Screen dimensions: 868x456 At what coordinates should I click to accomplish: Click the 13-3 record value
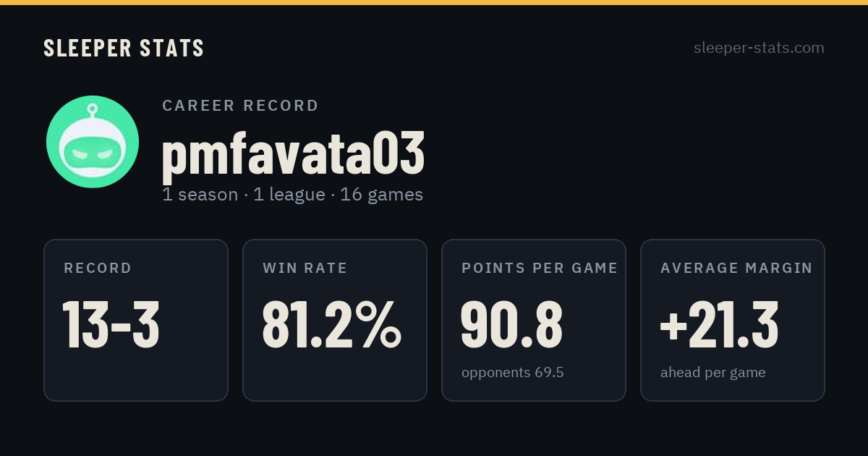click(111, 324)
